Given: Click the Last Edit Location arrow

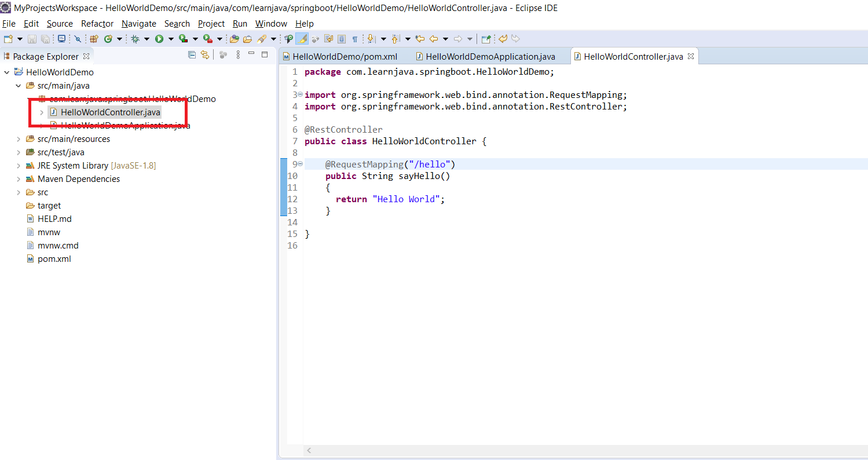Looking at the screenshot, I should click(x=420, y=39).
